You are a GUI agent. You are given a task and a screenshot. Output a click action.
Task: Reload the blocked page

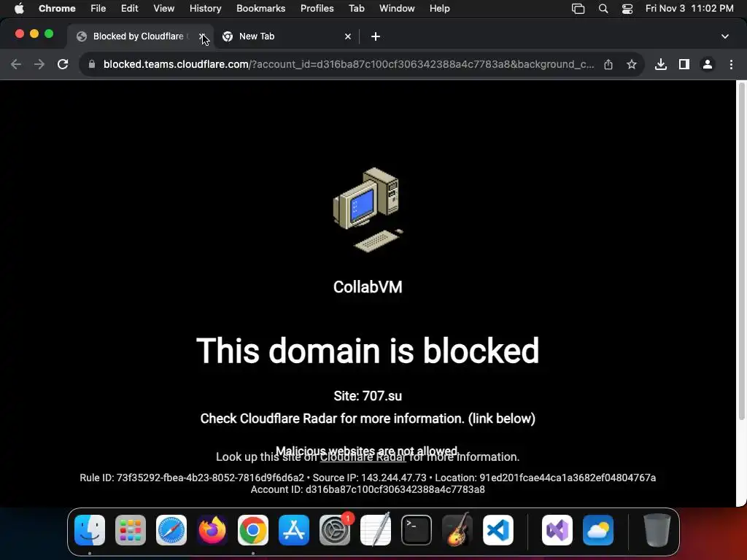click(63, 64)
